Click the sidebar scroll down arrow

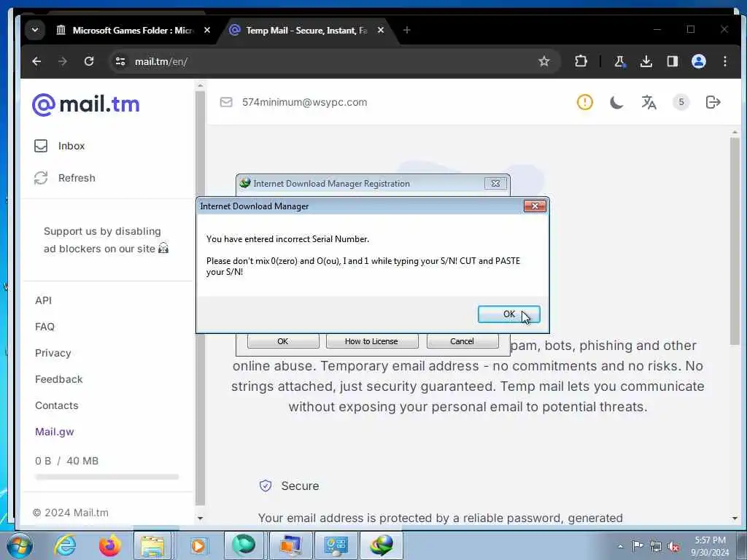(200, 518)
